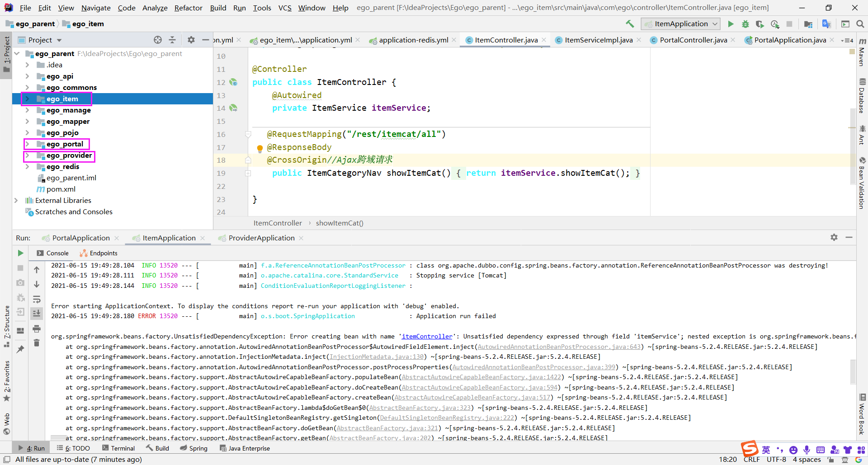
Task: Clear all console output trash icon
Action: tap(37, 343)
